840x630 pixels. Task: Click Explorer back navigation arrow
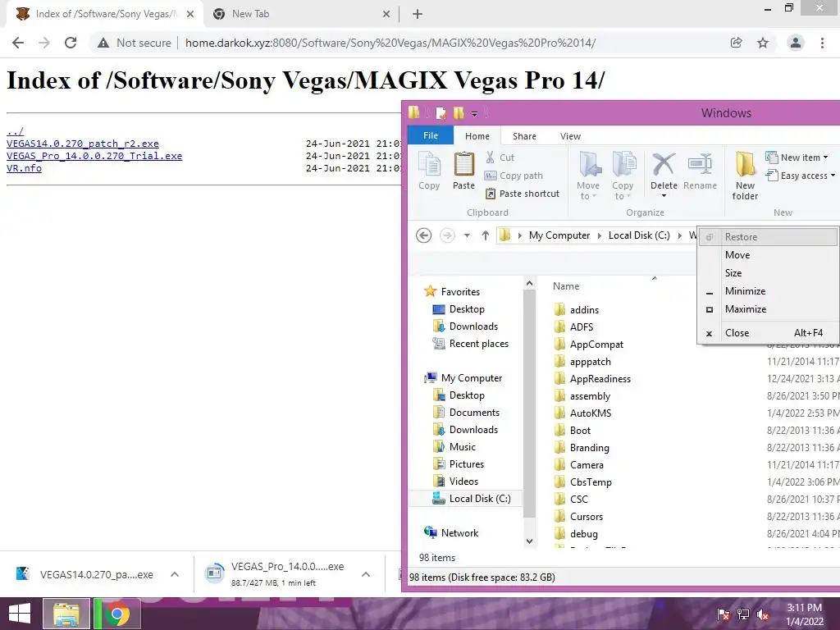coord(424,235)
